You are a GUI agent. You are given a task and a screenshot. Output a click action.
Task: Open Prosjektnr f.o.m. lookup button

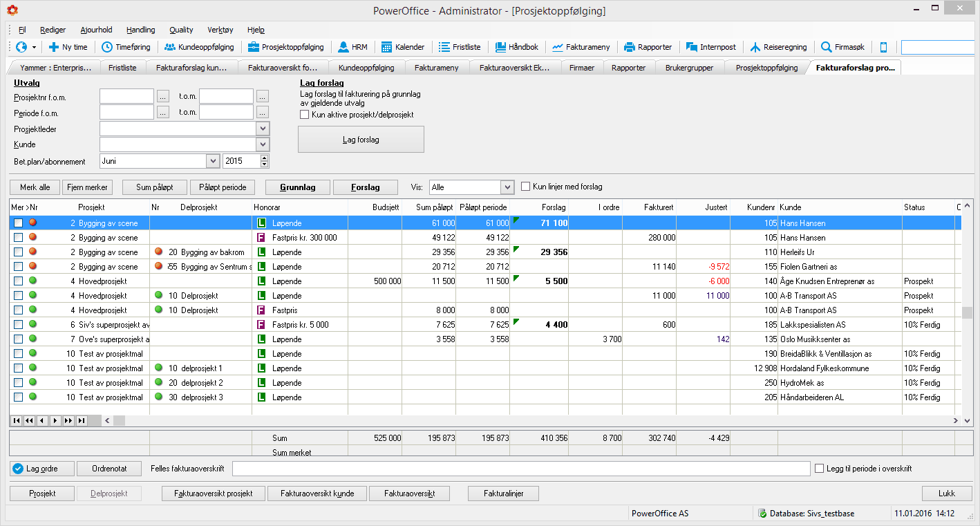click(x=163, y=97)
